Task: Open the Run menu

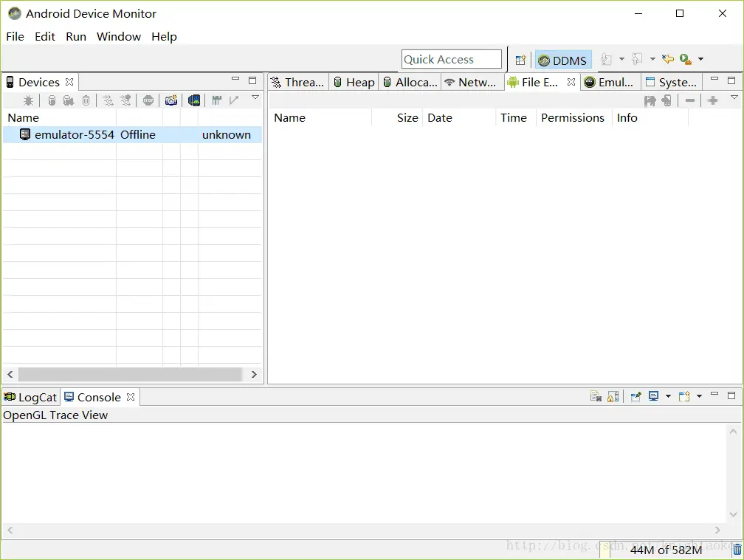Action: click(x=76, y=36)
